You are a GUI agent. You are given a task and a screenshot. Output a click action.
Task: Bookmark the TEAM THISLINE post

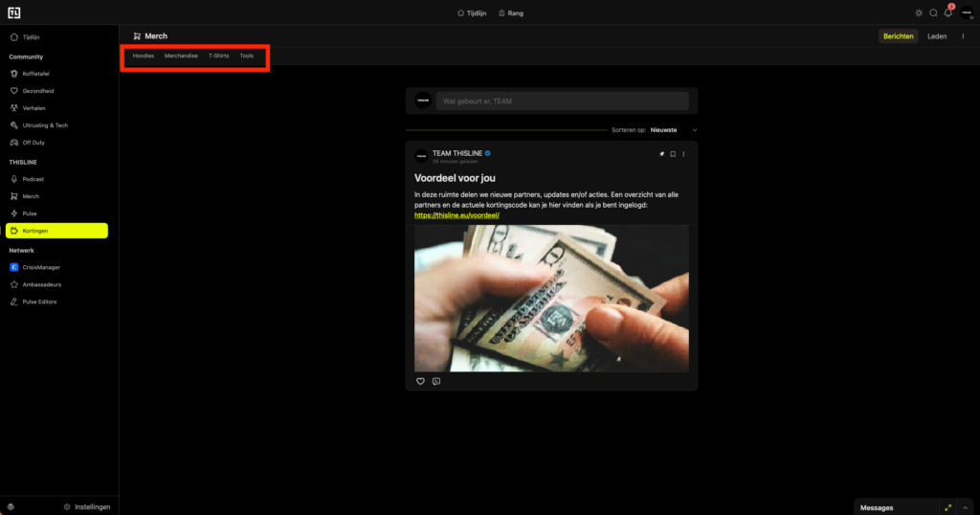pyautogui.click(x=673, y=154)
